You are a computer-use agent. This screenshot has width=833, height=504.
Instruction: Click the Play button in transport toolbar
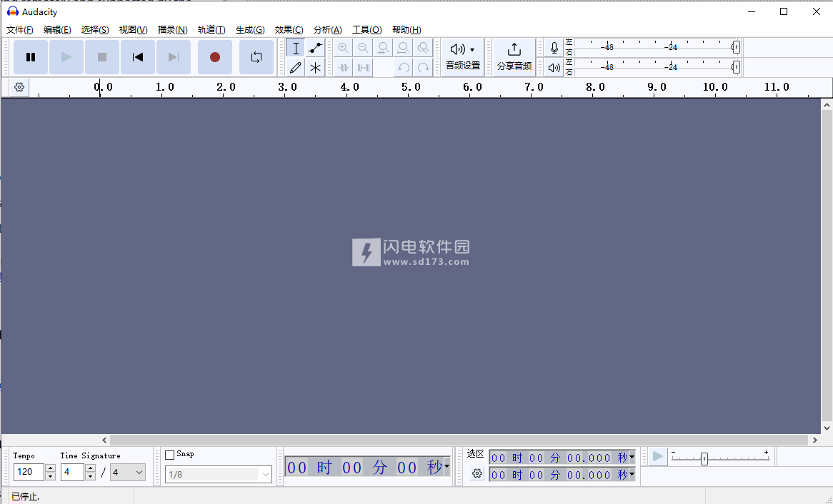(x=66, y=57)
